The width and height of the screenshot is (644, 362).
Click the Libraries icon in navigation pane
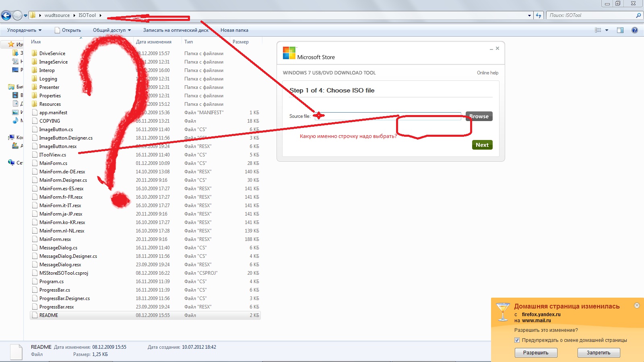tap(11, 87)
